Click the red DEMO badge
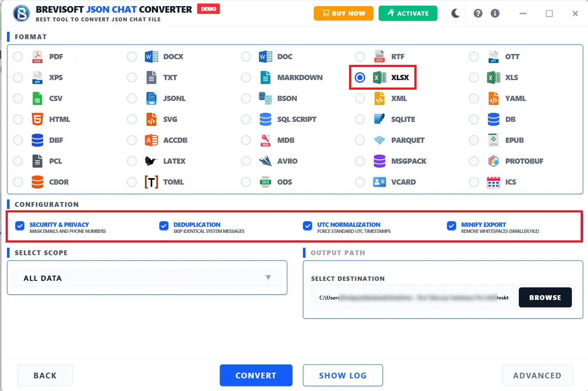 tap(208, 9)
